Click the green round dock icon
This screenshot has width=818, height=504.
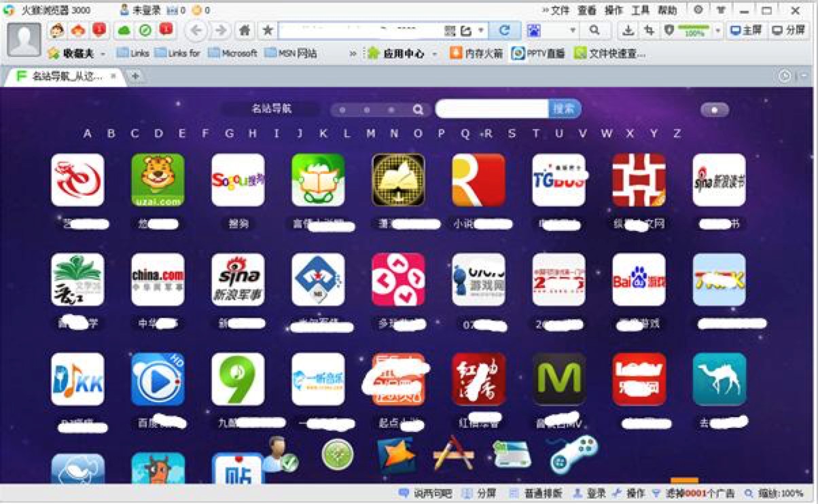338,454
